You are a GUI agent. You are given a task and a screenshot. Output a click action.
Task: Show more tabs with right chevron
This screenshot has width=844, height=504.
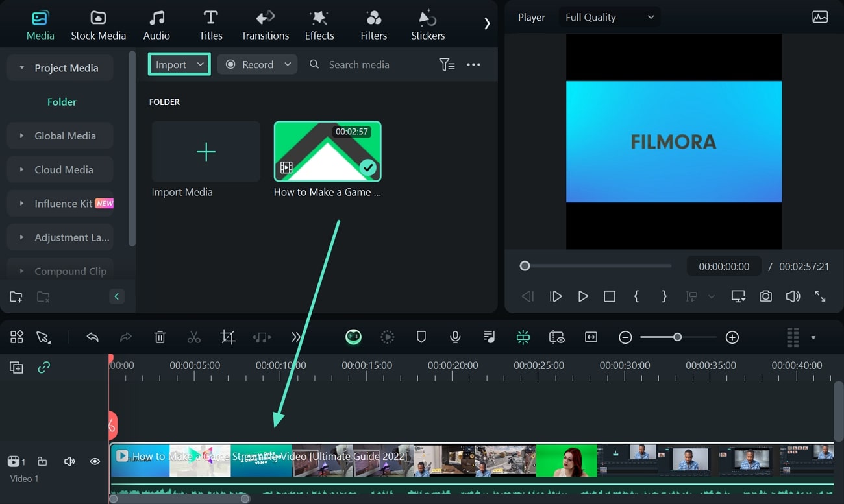tap(487, 23)
